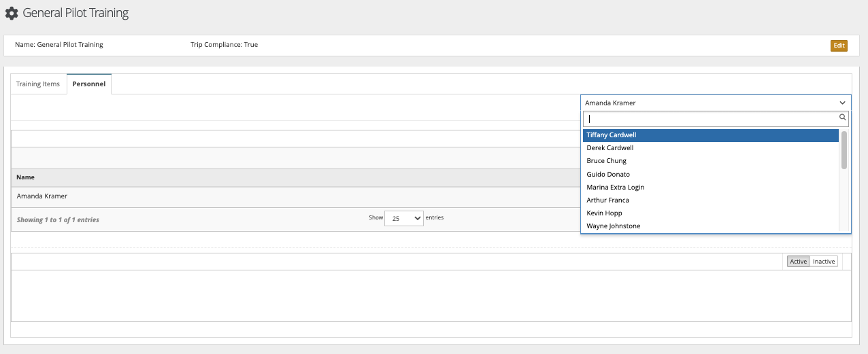Choose Derek Cardwell in the dropdown
Image resolution: width=868 pixels, height=354 pixels.
point(710,148)
